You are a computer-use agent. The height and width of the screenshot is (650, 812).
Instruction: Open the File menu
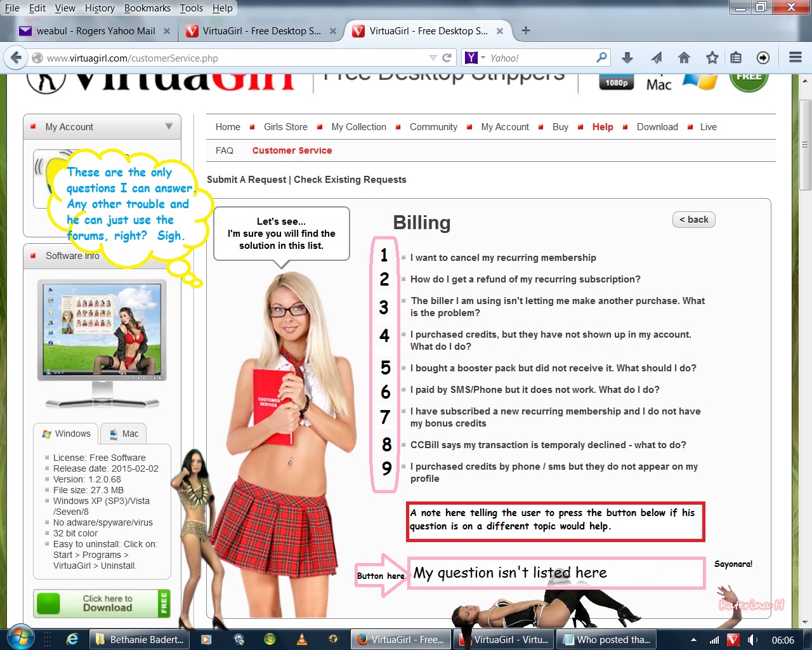(12, 8)
